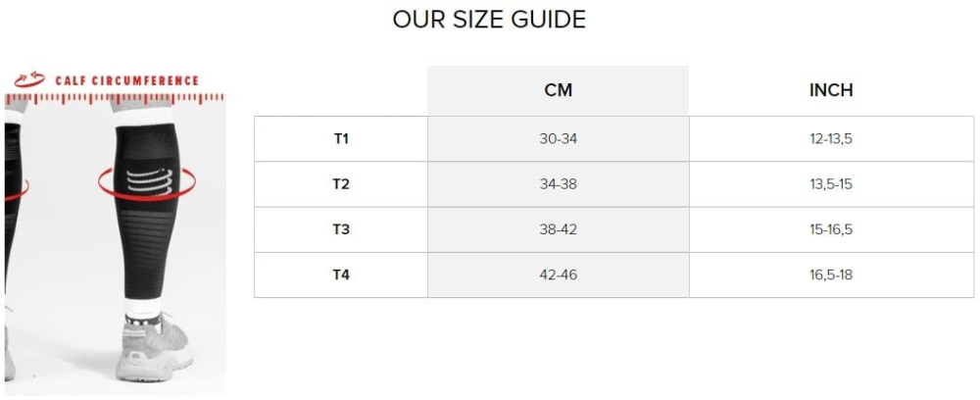Click the red measurement ring around calf

(x=147, y=182)
